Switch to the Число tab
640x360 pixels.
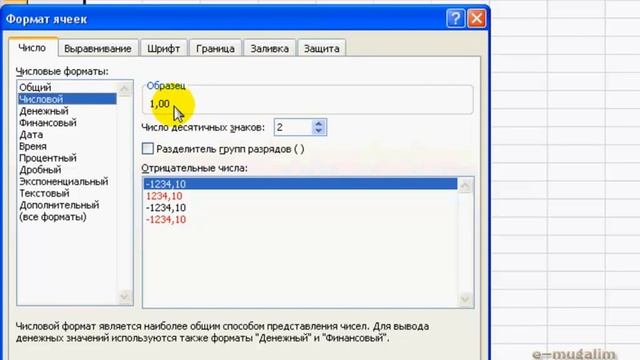click(x=32, y=48)
